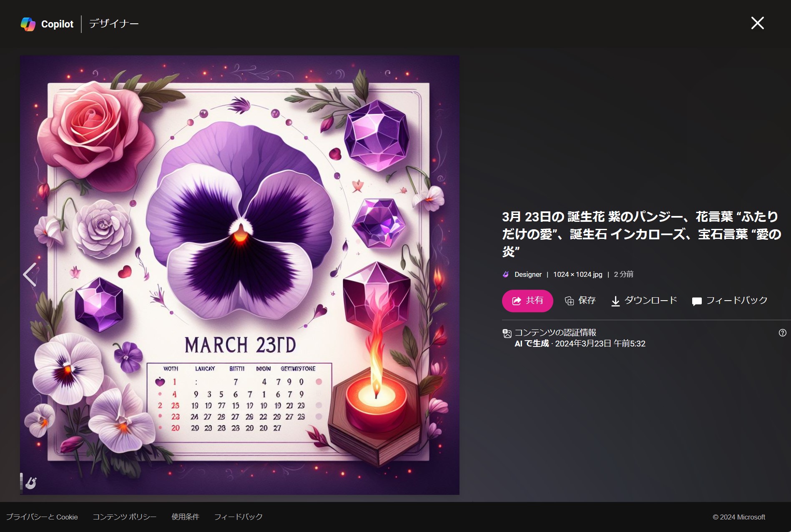The image size is (791, 532).
Task: Click the ダウンロード download arrow icon
Action: coord(615,301)
